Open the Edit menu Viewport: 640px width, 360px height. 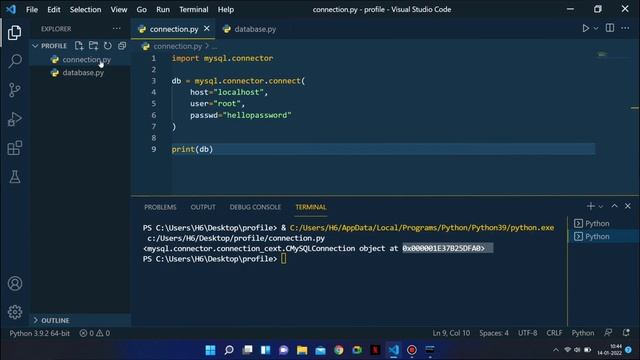click(53, 9)
